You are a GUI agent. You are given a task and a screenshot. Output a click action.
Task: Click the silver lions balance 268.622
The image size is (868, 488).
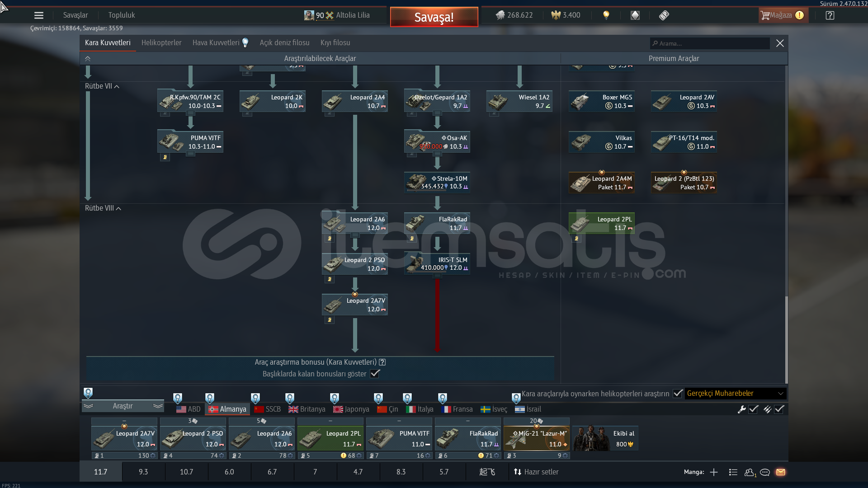pos(514,15)
